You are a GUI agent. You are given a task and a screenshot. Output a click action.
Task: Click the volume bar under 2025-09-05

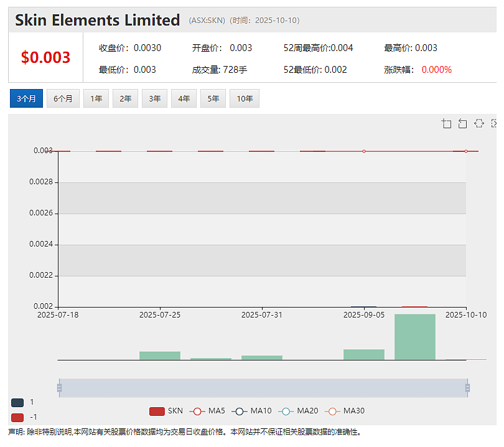[364, 354]
